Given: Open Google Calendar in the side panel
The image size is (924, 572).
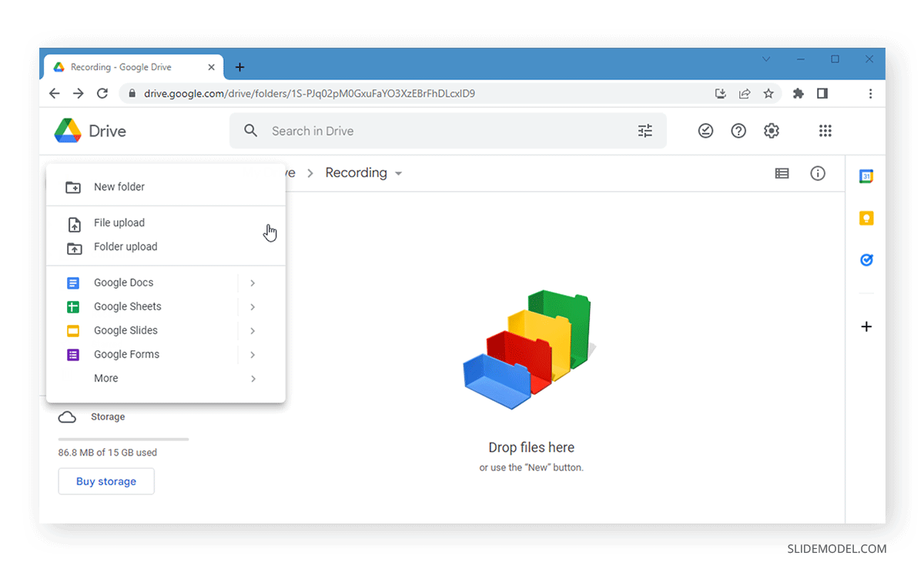Looking at the screenshot, I should point(866,176).
